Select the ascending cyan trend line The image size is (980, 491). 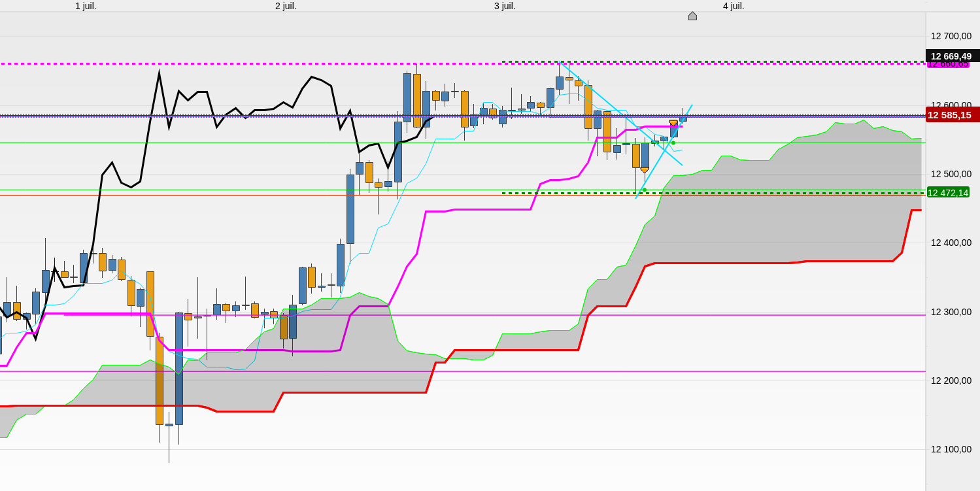tap(664, 152)
